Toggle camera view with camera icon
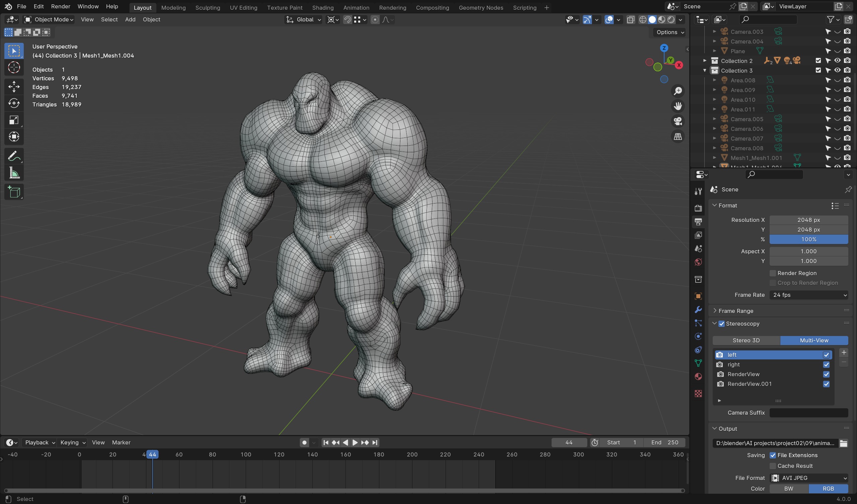 pyautogui.click(x=678, y=121)
